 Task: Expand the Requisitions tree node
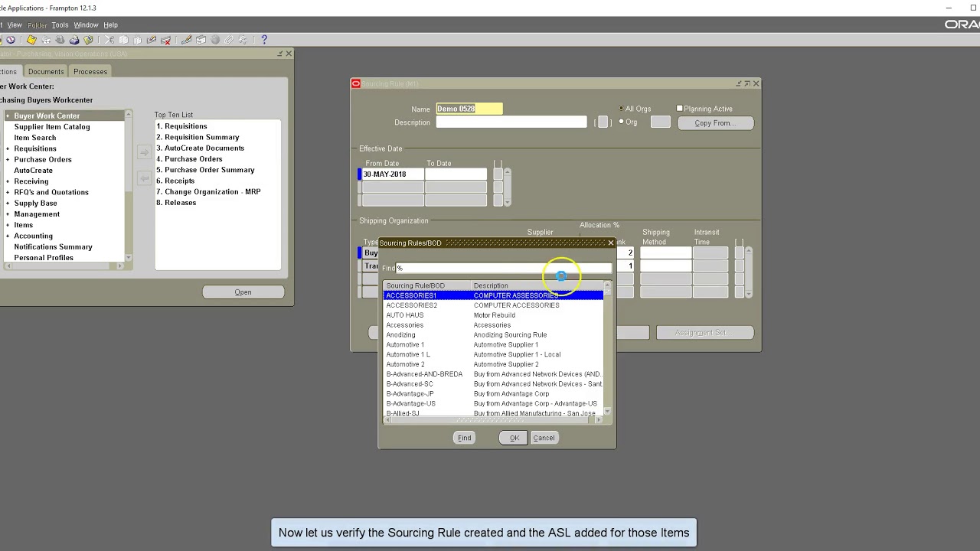tap(8, 148)
